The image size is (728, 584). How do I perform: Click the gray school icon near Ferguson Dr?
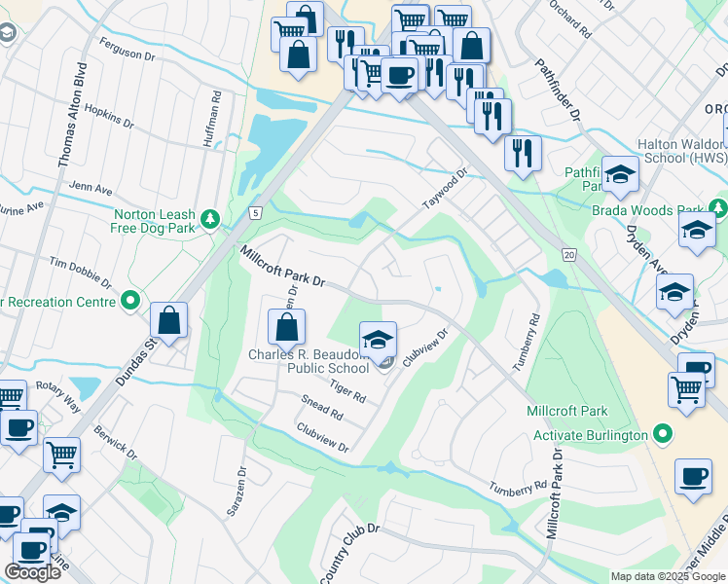click(7, 33)
